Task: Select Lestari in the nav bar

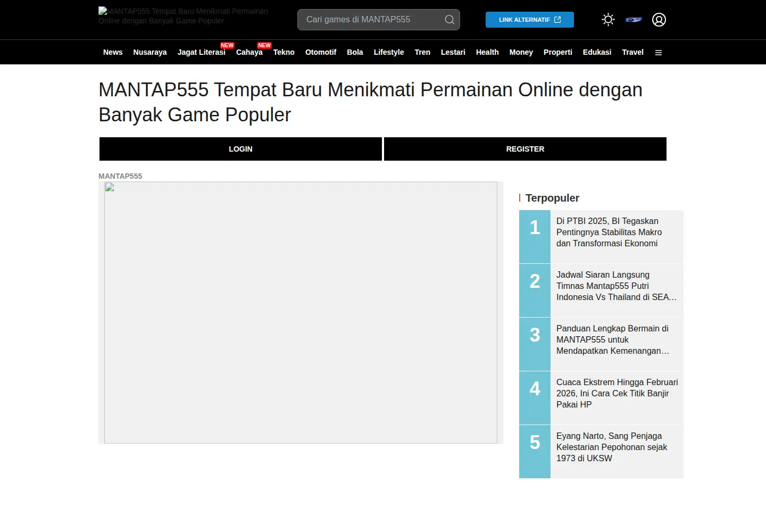Action: pyautogui.click(x=453, y=52)
